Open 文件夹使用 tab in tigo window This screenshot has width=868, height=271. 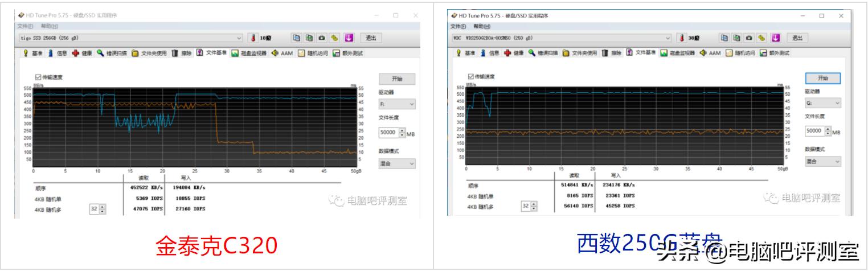tap(150, 53)
